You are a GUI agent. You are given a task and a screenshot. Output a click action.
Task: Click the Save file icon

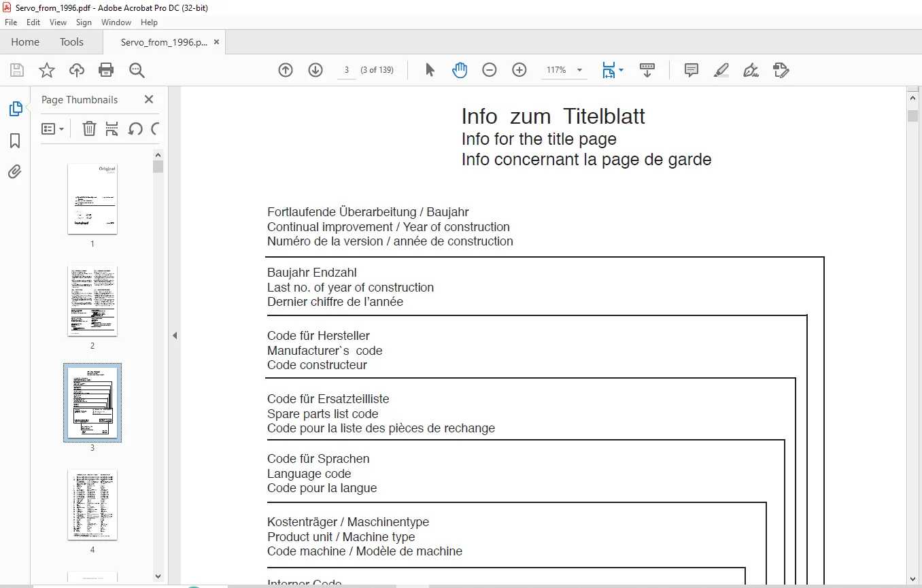click(17, 70)
